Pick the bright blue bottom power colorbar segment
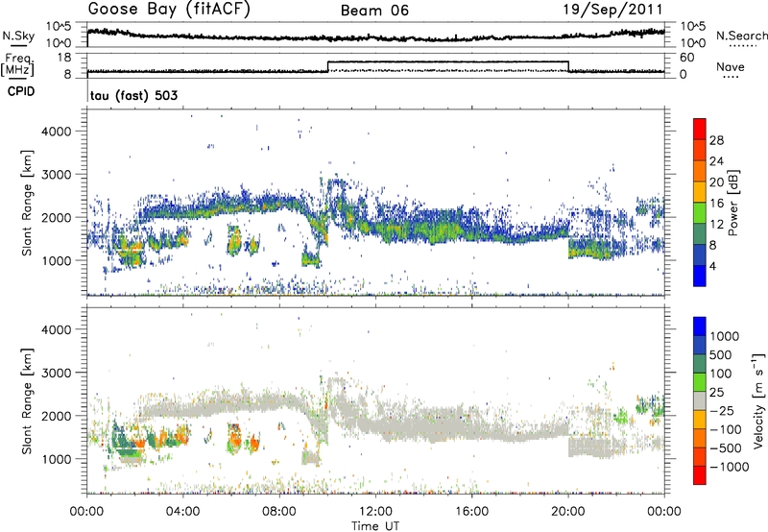This screenshot has height=532, width=768. [x=700, y=276]
